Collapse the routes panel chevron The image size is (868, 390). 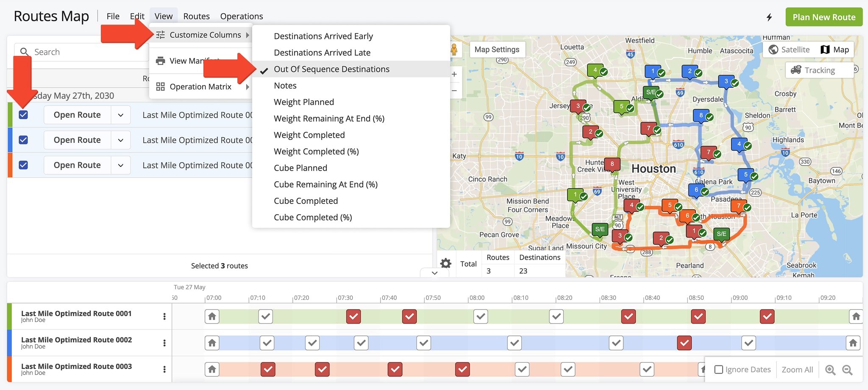click(434, 273)
